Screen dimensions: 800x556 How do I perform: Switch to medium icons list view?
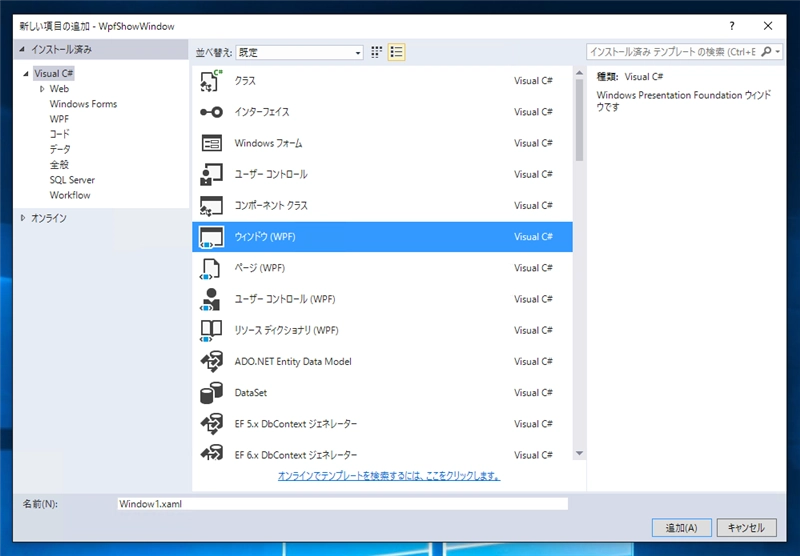tap(396, 52)
